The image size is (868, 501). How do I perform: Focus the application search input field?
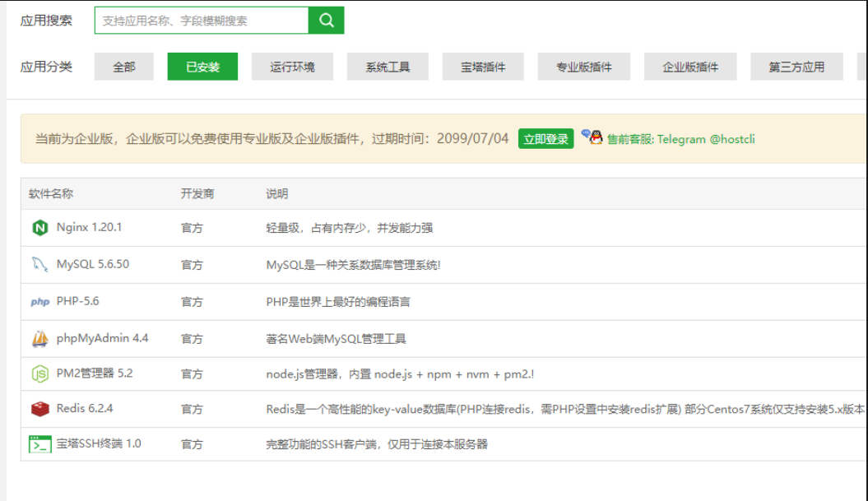[x=202, y=21]
